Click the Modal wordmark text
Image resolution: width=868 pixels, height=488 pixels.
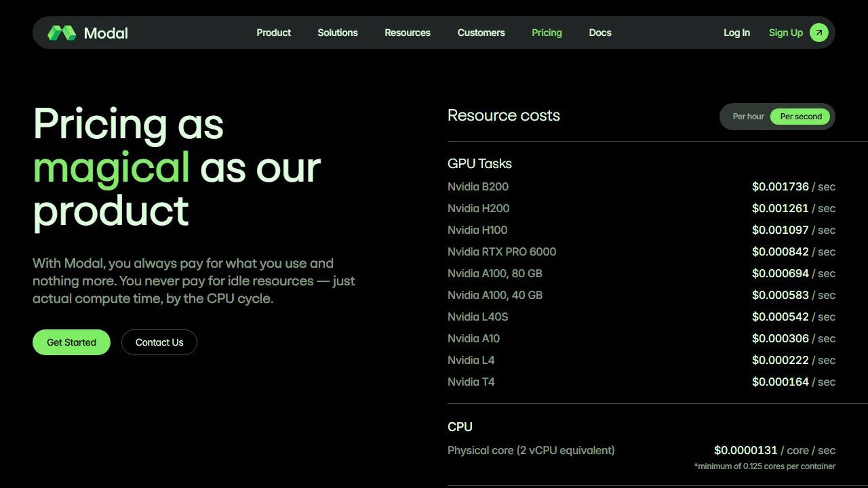point(106,33)
